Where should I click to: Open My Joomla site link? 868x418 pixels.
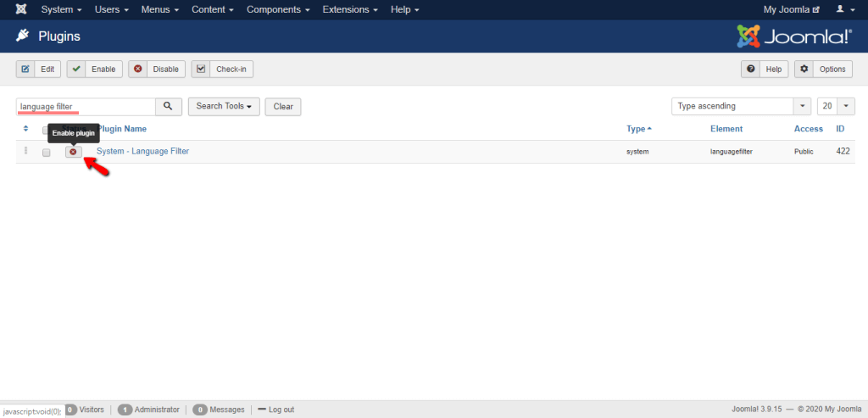(791, 9)
